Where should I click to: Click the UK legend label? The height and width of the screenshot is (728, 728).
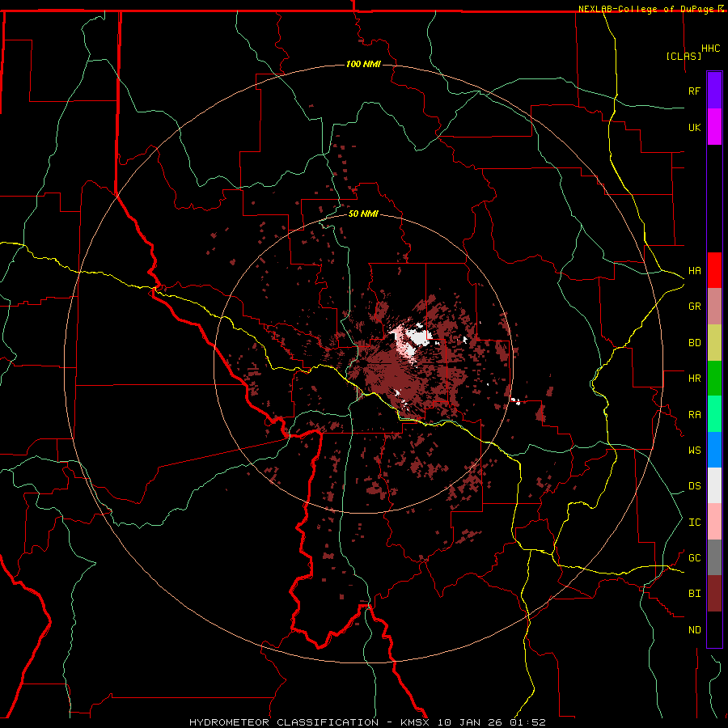tap(694, 127)
